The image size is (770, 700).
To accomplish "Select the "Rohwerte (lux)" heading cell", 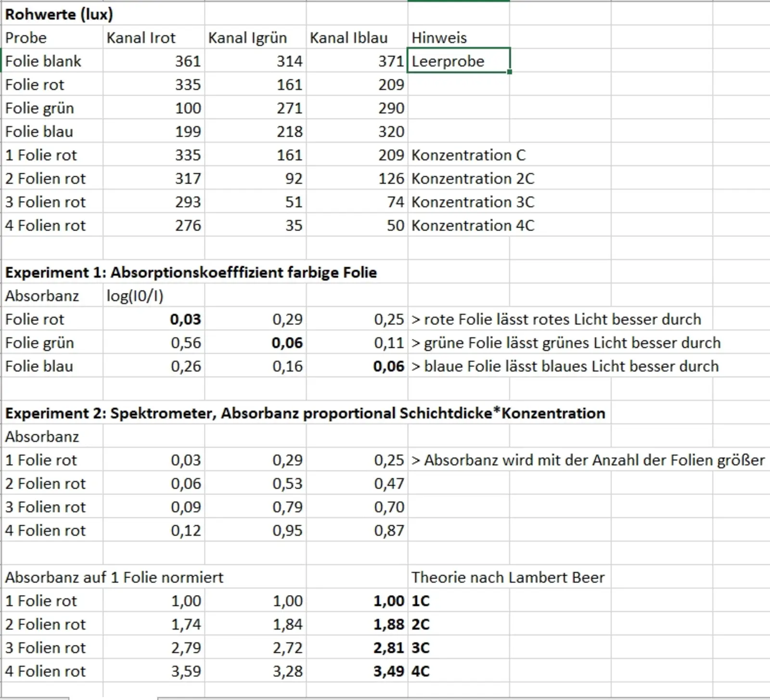I will pos(59,14).
